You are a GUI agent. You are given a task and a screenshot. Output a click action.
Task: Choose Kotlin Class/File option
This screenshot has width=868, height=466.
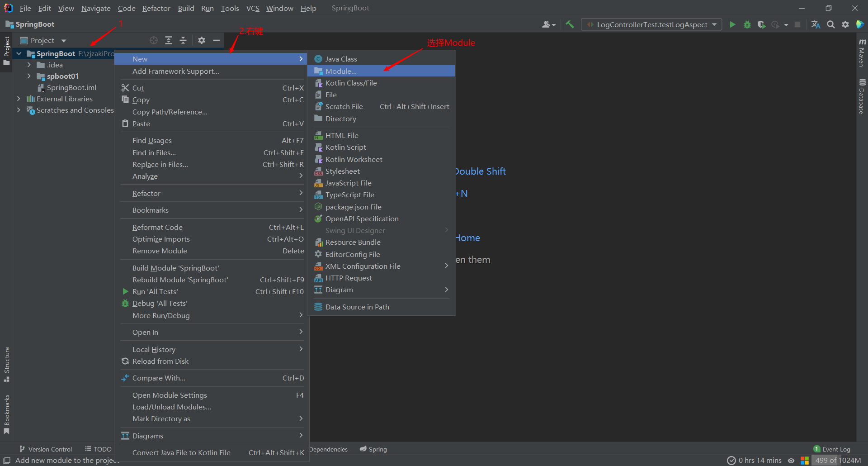tap(381, 83)
